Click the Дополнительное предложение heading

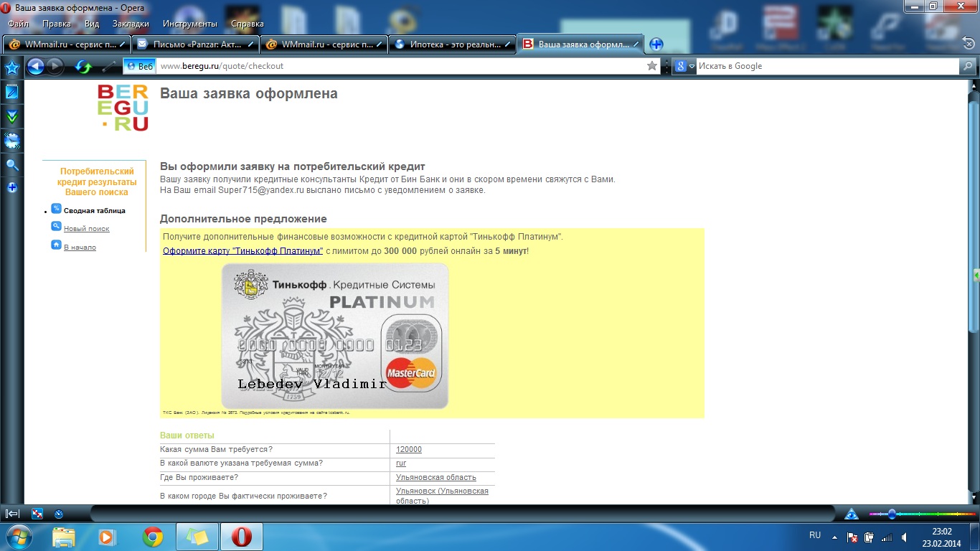coord(243,219)
